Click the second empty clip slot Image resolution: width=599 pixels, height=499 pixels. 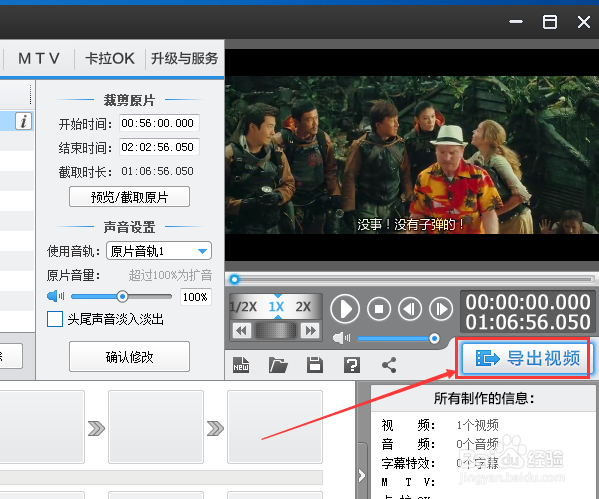[x=156, y=427]
